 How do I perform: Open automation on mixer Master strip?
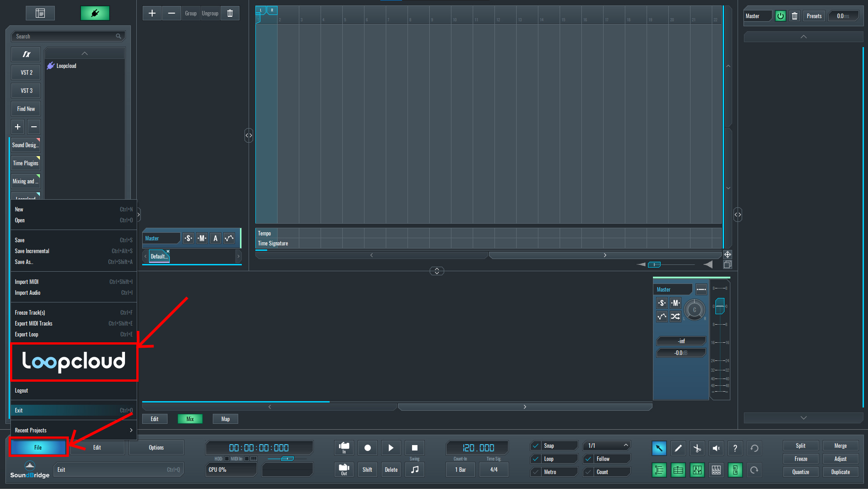662,316
